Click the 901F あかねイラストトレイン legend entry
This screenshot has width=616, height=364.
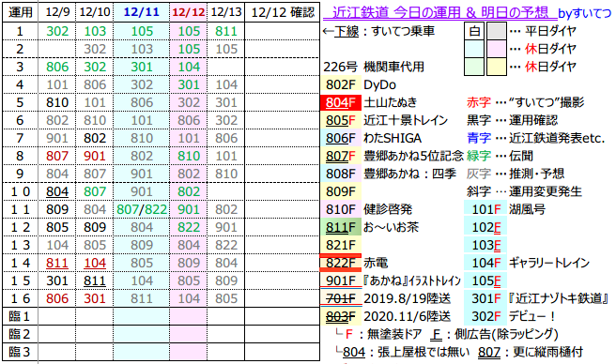(392, 281)
